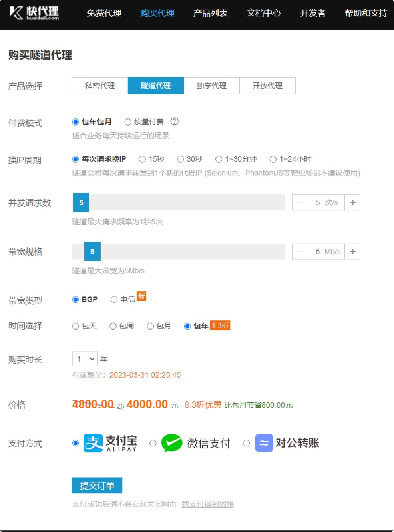
Task: Open 帮助和支持 in the top navigation
Action: 366,13
